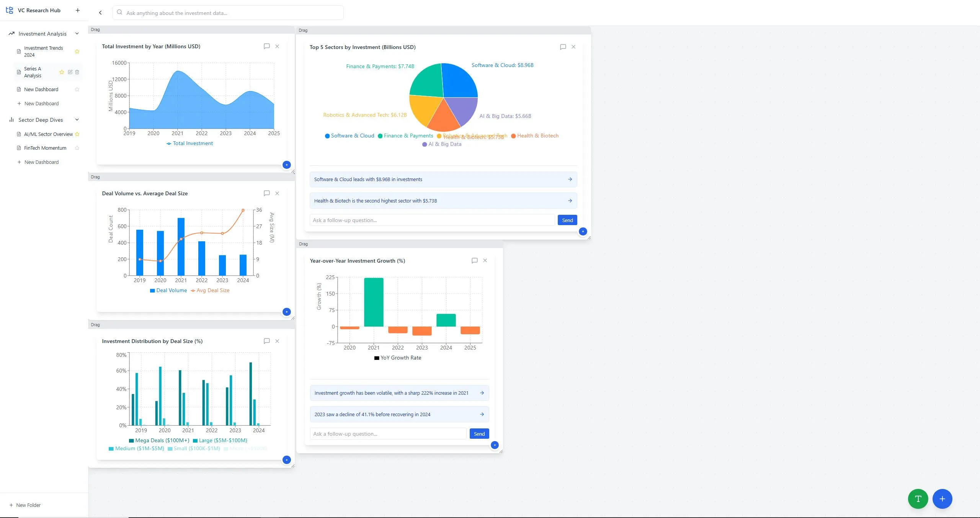Click plus icon beside VC Research Hub

[x=78, y=10]
